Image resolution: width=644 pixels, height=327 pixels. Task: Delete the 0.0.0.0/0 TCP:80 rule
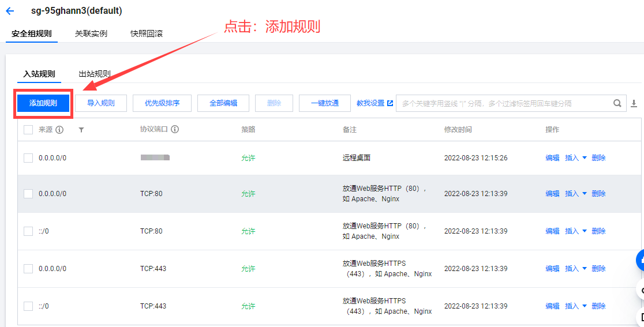tap(599, 193)
